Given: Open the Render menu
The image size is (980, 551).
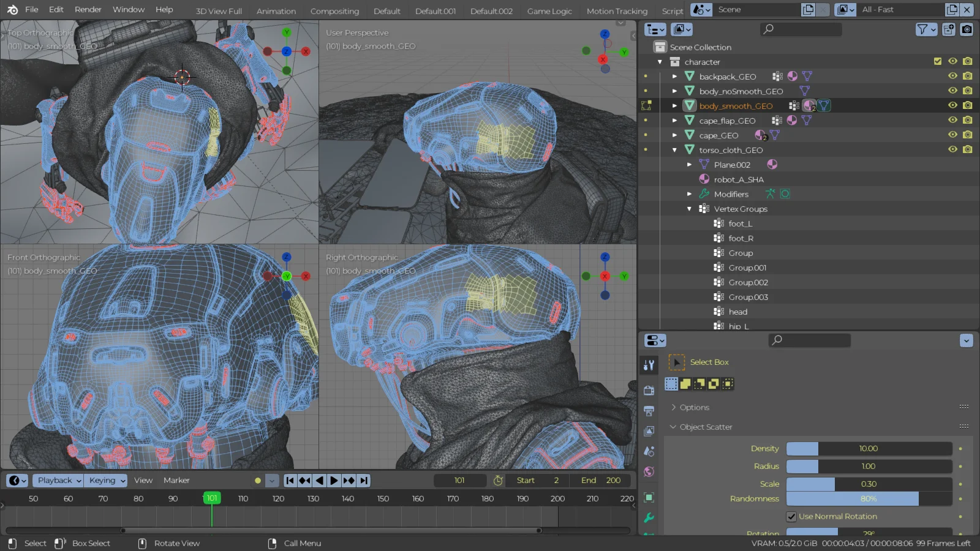Looking at the screenshot, I should [x=88, y=9].
